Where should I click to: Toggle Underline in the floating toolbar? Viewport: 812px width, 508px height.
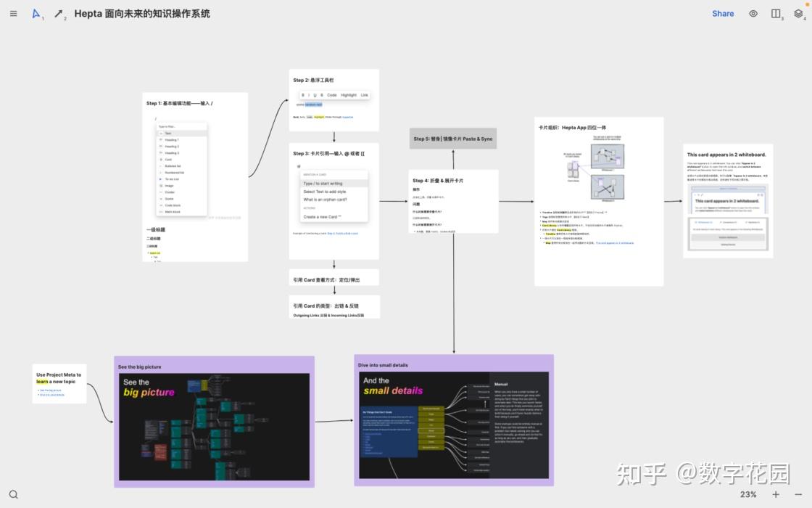316,95
